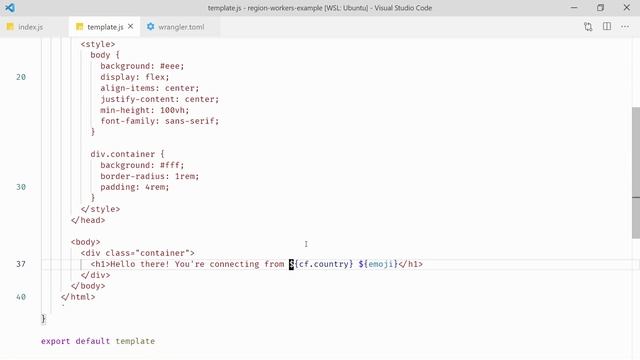Screen dimensions: 640x360
Task: Click the 'min-height: 100vh;' line
Action: (x=145, y=110)
